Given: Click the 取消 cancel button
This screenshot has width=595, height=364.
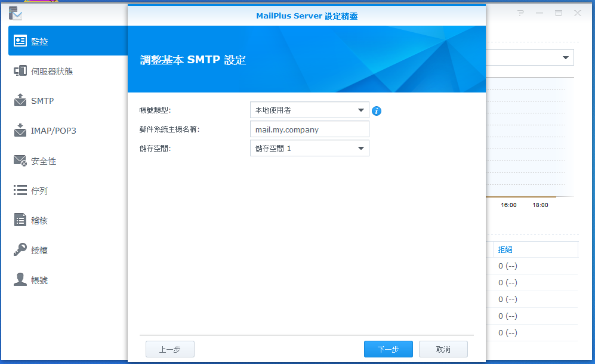Looking at the screenshot, I should [443, 349].
